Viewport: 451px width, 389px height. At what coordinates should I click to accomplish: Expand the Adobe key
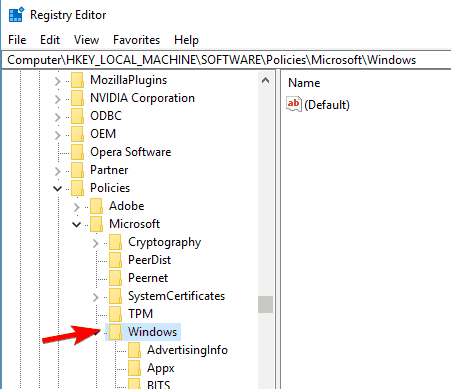pos(77,207)
